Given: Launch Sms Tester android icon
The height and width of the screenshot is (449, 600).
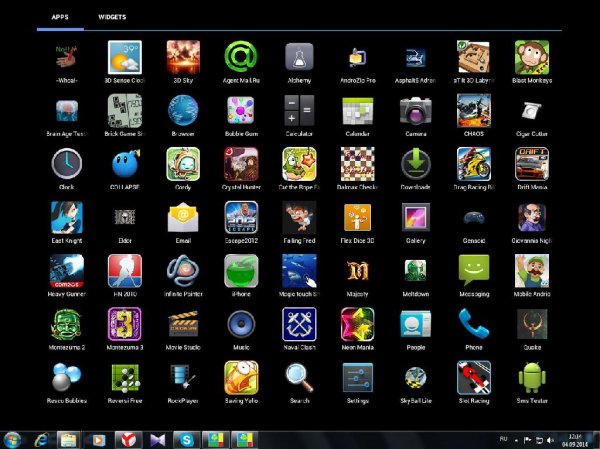Looking at the screenshot, I should point(532,377).
